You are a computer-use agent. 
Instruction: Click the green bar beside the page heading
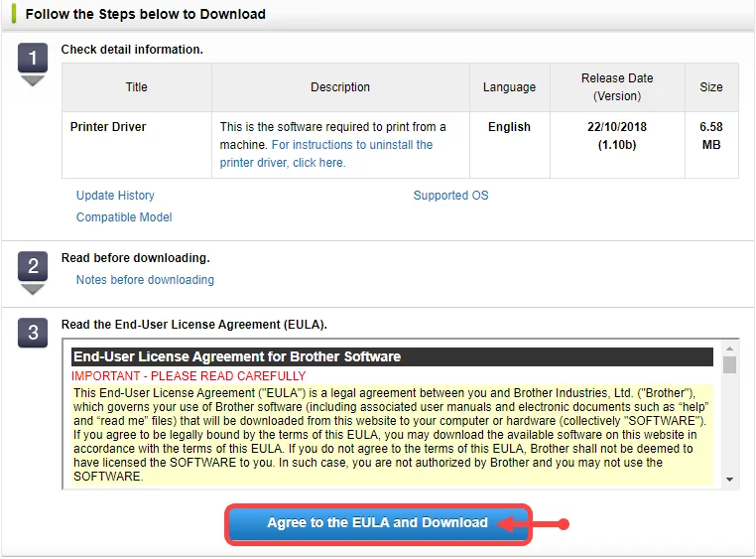click(x=14, y=14)
